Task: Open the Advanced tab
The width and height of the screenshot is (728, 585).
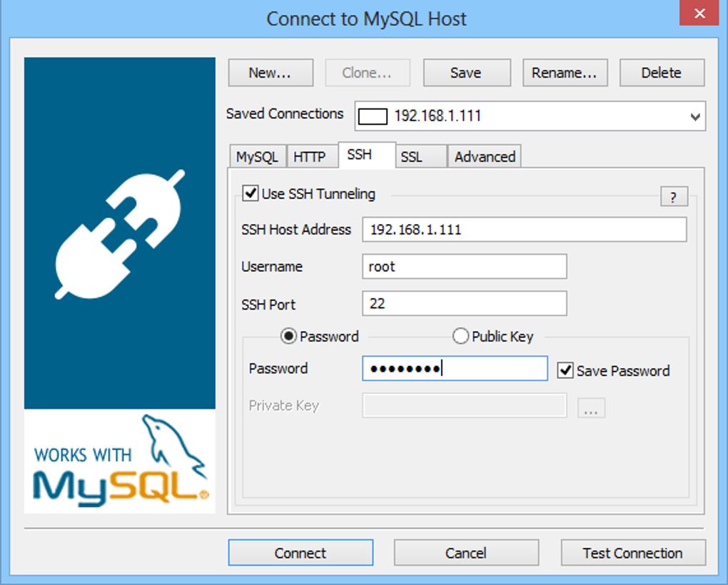Action: [x=484, y=156]
